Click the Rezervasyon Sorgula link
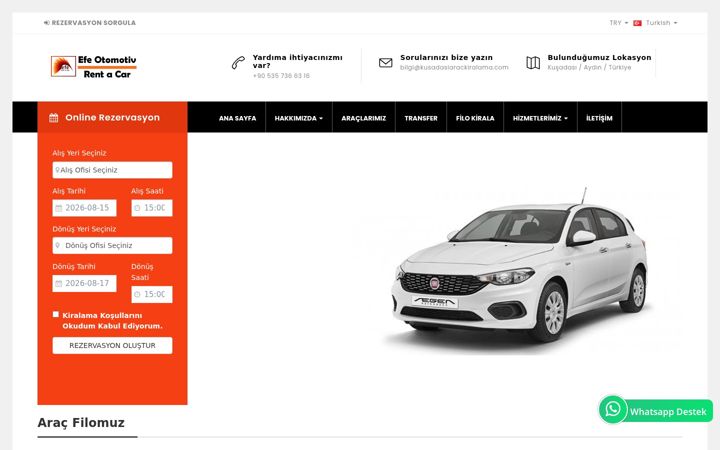Screen dimensions: 720x450 click(x=94, y=22)
